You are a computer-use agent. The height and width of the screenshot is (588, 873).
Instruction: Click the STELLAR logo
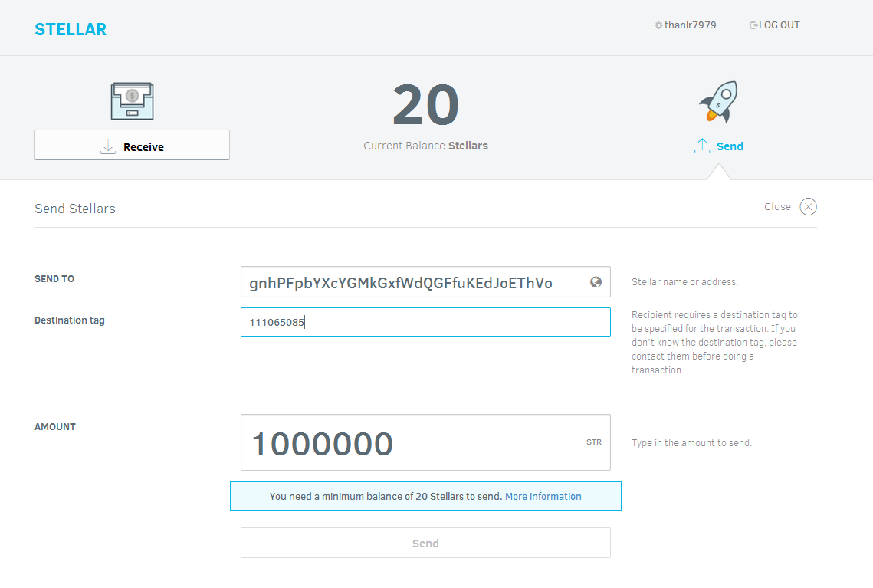pyautogui.click(x=71, y=29)
